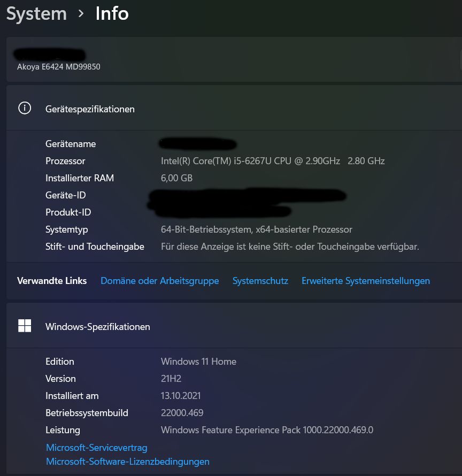462x476 pixels.
Task: Click the Windows logo icon beside Windows-Spezifikationen
Action: pos(25,325)
